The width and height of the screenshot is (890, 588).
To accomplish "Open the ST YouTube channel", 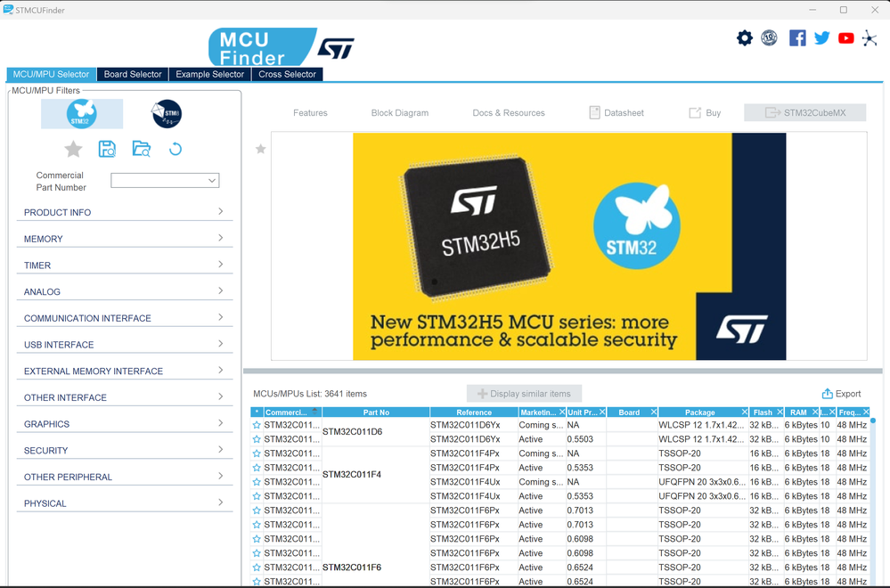I will [845, 38].
